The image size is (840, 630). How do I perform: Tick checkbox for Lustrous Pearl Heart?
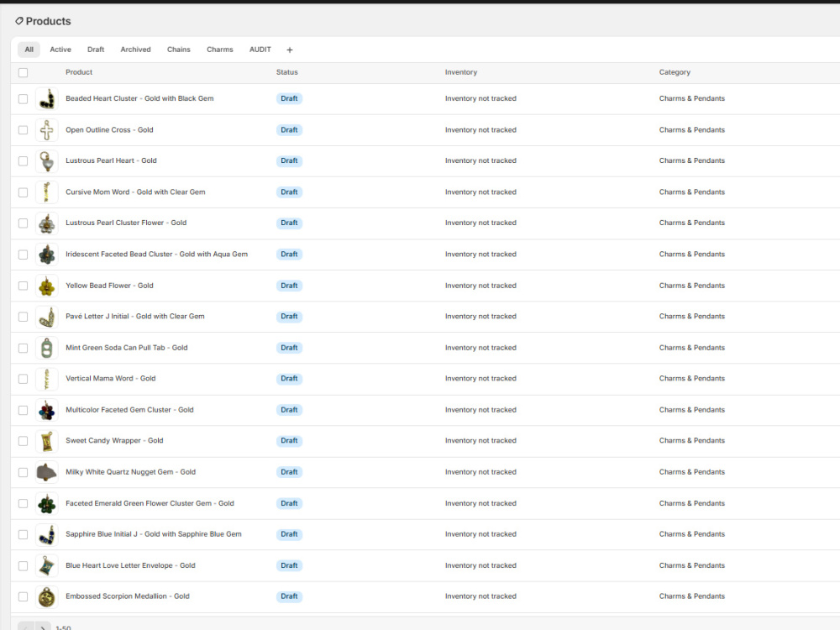coord(23,160)
